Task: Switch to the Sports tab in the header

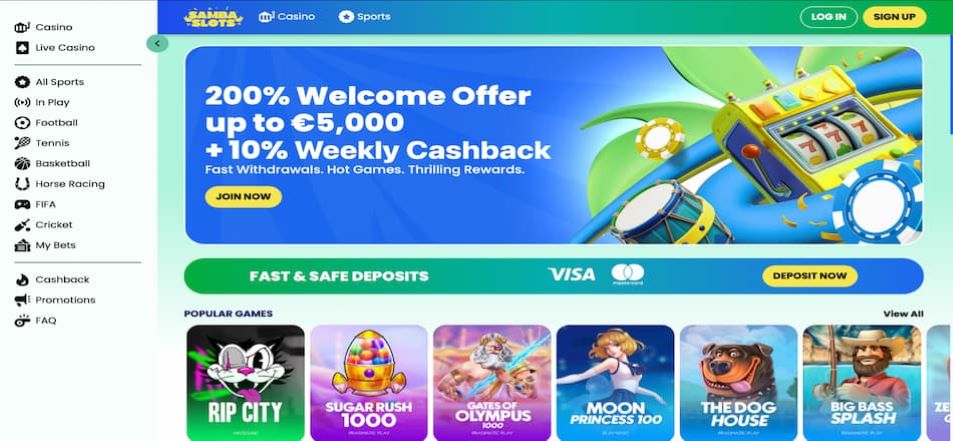Action: (x=365, y=17)
